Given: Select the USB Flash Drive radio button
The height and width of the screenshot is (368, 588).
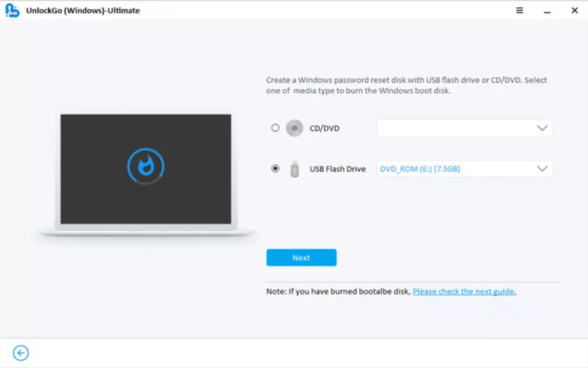Looking at the screenshot, I should (275, 169).
